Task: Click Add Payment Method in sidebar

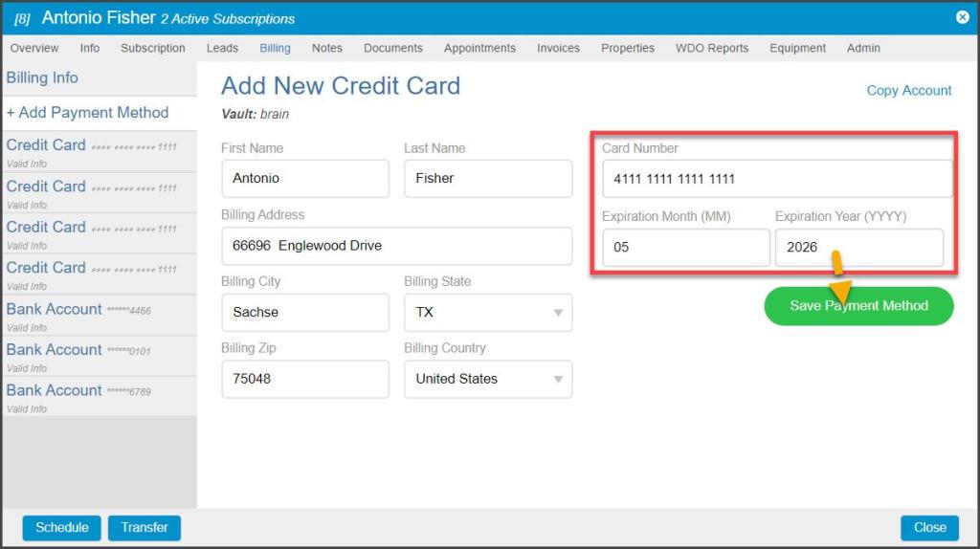Action: tap(88, 113)
